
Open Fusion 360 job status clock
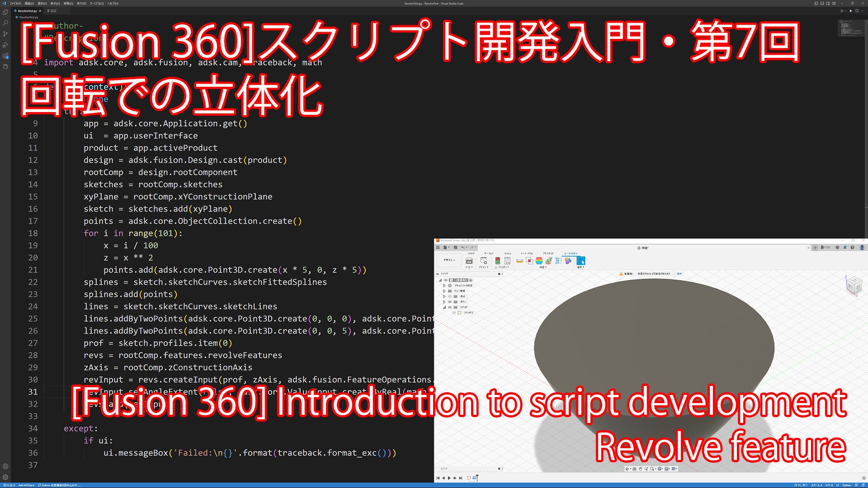tap(837, 248)
